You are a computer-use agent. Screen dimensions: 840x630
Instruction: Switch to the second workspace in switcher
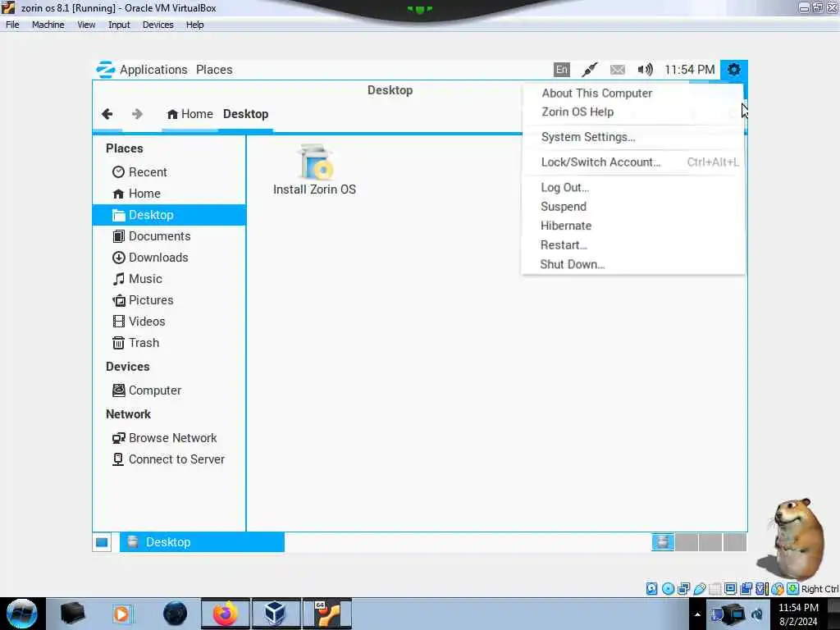click(x=687, y=542)
